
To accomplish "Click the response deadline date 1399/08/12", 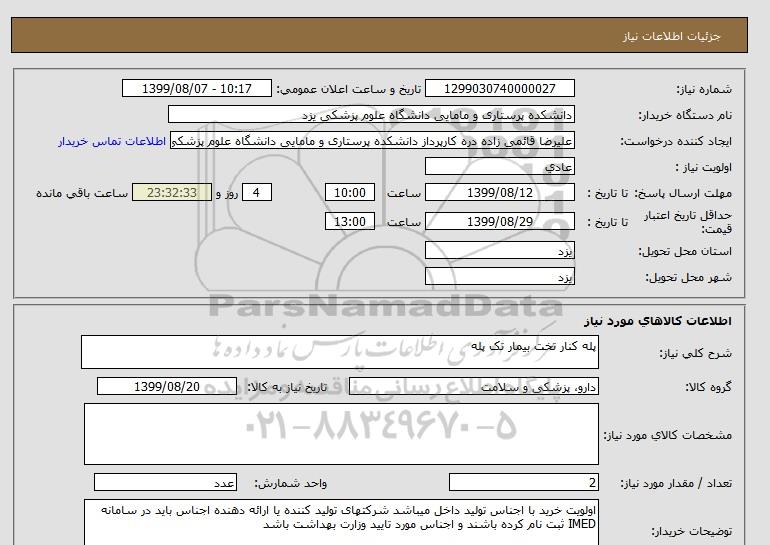I will (499, 192).
